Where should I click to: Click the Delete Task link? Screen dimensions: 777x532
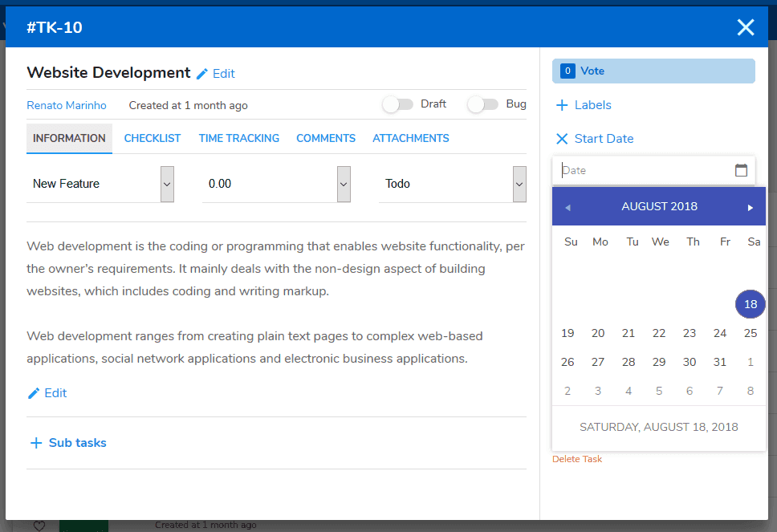click(576, 459)
